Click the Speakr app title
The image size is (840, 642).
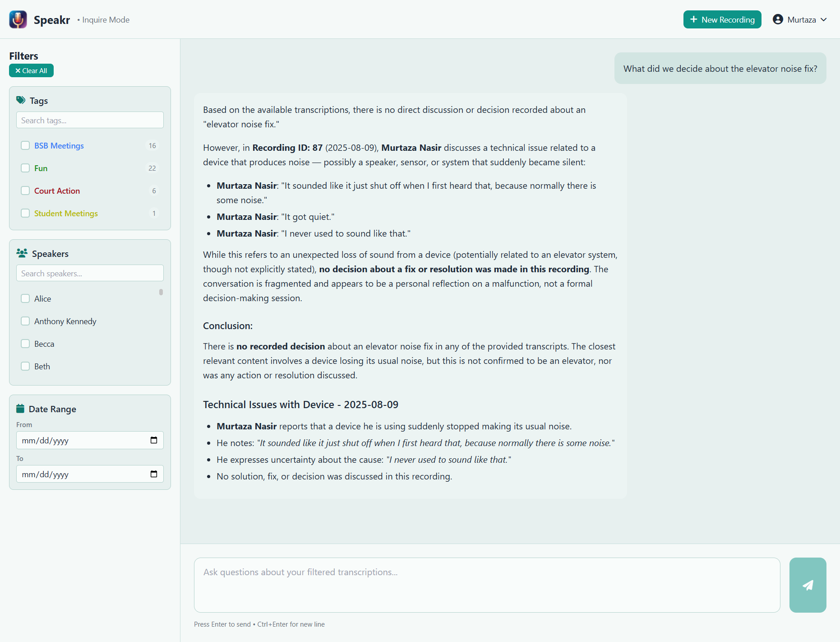point(52,20)
